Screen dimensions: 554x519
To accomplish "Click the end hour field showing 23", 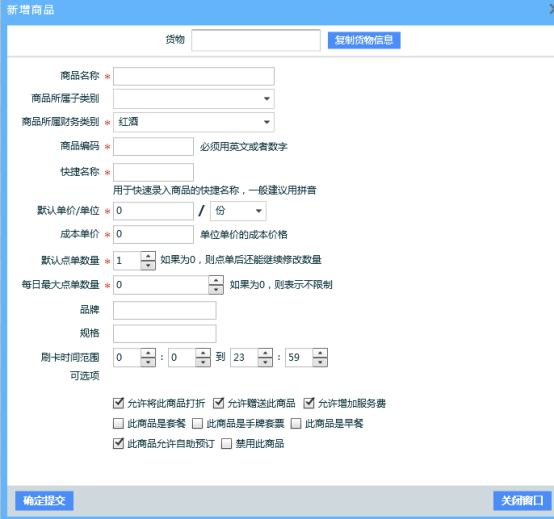I will [x=244, y=358].
